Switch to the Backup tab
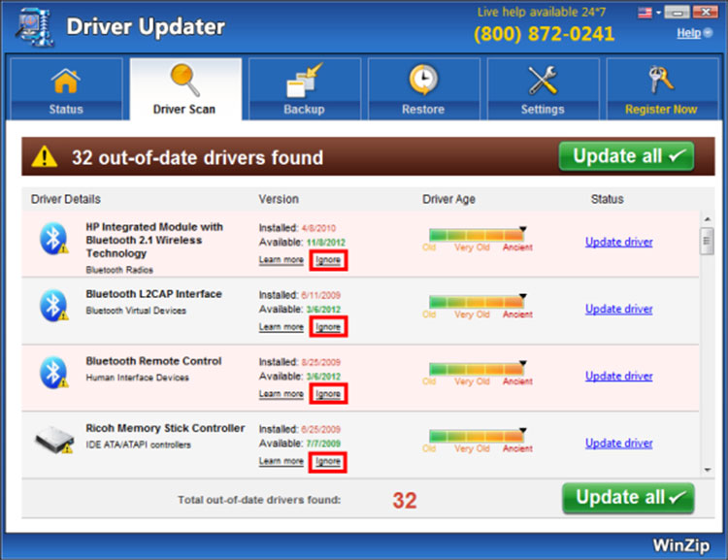The width and height of the screenshot is (728, 560). [x=305, y=88]
